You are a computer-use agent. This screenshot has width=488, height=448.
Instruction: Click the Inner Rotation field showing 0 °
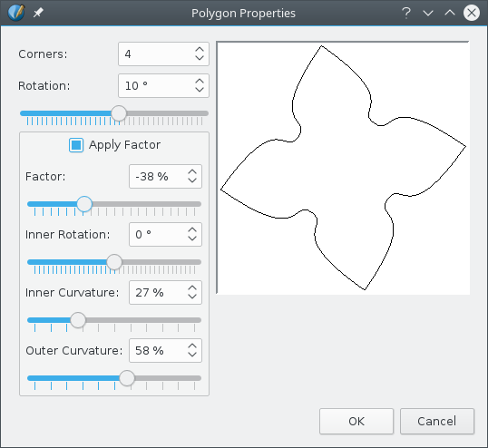click(165, 234)
